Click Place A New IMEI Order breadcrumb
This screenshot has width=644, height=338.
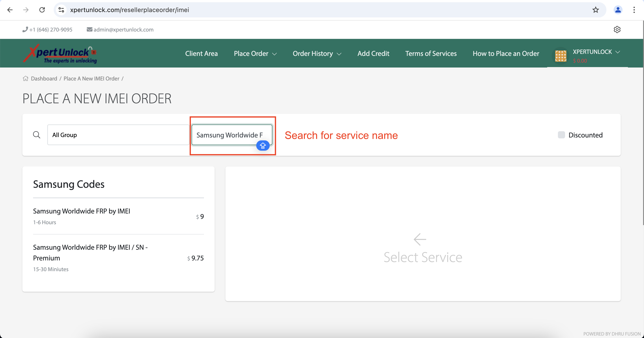91,78
